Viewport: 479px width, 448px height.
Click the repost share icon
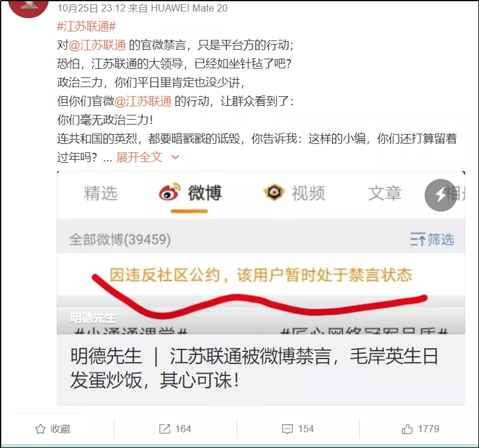(165, 429)
